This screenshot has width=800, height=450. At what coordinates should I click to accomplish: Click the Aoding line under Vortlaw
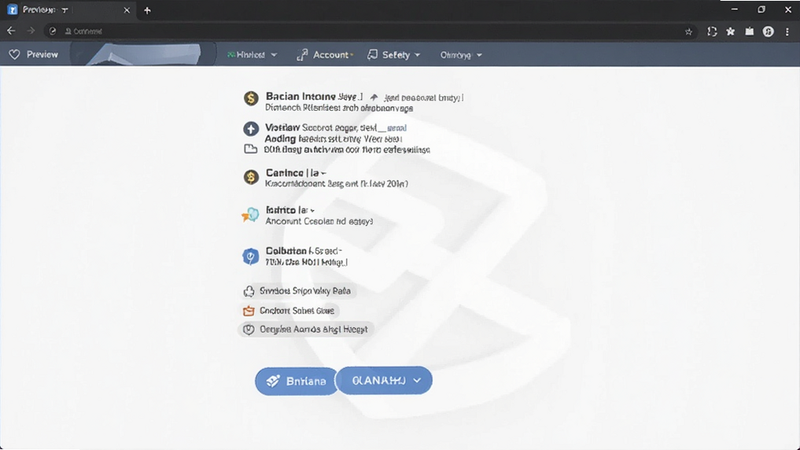pyautogui.click(x=333, y=139)
